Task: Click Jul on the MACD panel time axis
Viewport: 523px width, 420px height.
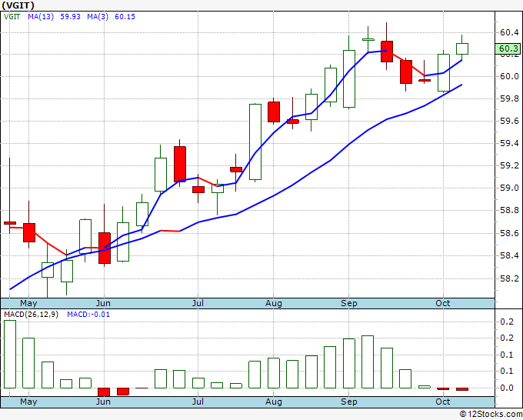Action: (198, 402)
